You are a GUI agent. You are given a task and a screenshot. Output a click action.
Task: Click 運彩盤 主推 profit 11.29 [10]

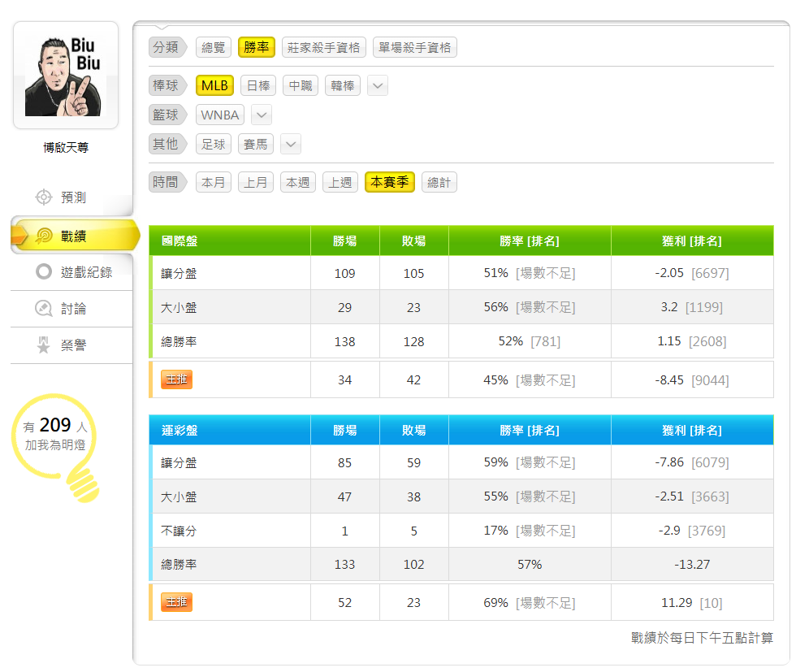click(692, 603)
